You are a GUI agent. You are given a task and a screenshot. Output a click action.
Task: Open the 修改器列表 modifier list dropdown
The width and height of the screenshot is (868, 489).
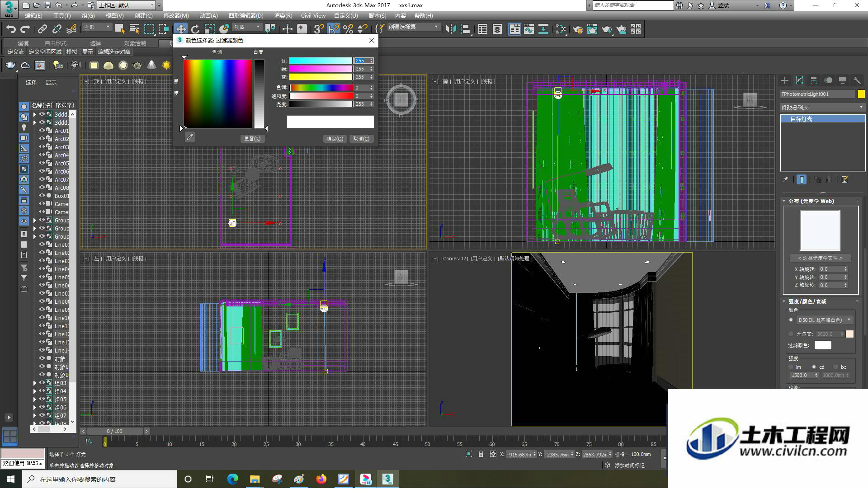(x=823, y=108)
